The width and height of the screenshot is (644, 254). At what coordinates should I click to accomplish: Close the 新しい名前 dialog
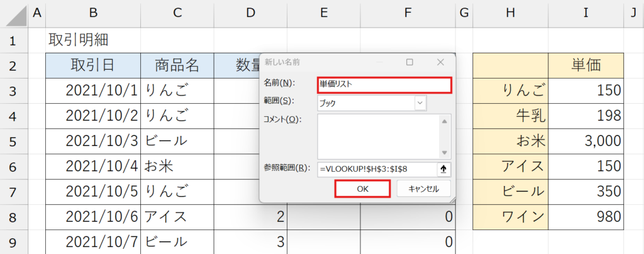[440, 62]
